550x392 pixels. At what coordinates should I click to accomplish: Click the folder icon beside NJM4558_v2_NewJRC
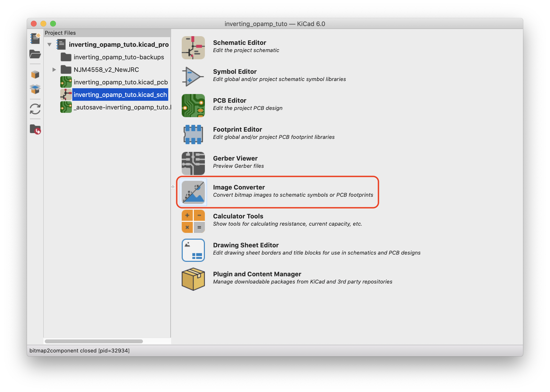coord(66,70)
